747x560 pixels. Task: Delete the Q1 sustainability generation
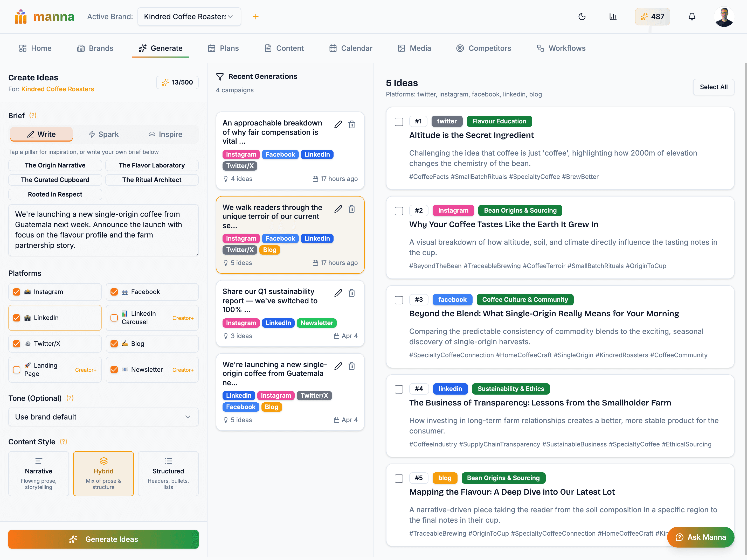tap(351, 293)
